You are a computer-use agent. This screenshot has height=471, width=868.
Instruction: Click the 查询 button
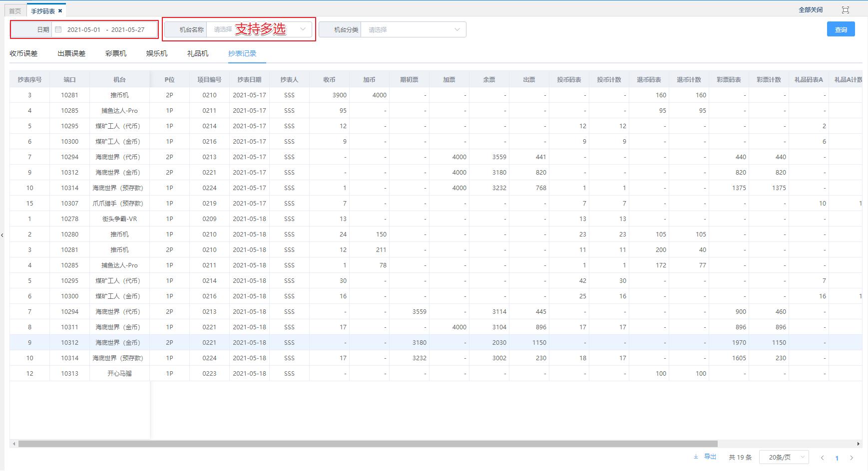[x=841, y=29]
